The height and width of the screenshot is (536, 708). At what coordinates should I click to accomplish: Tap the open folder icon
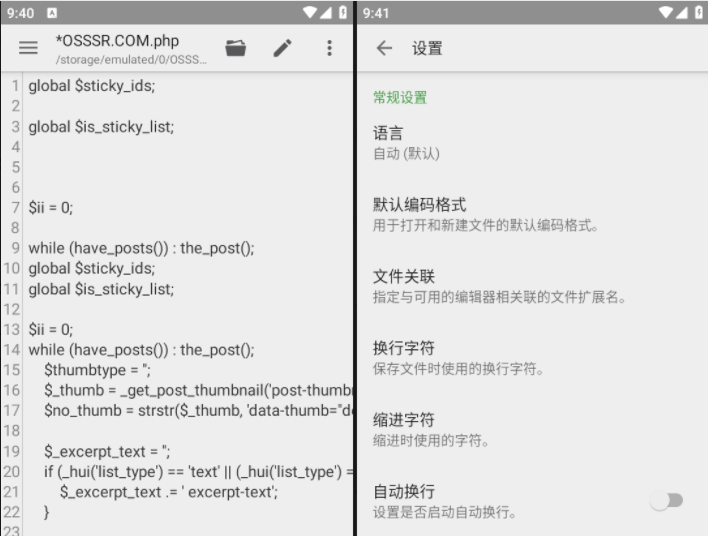point(236,48)
